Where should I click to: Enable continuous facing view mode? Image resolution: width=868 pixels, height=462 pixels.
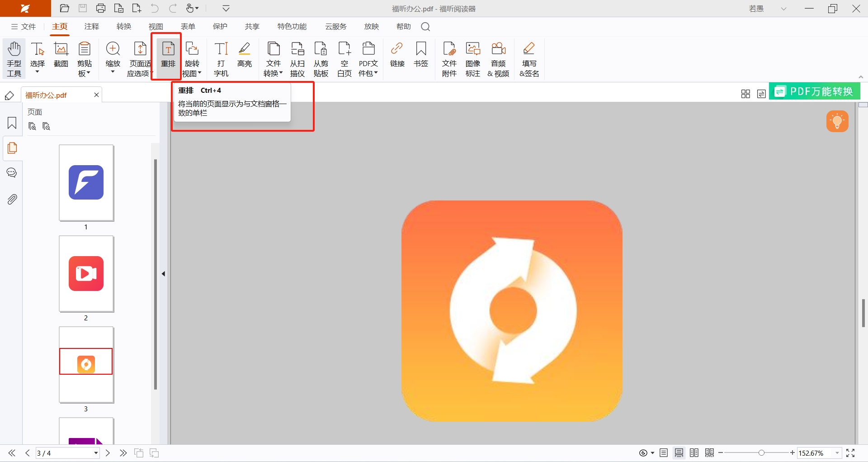click(710, 453)
